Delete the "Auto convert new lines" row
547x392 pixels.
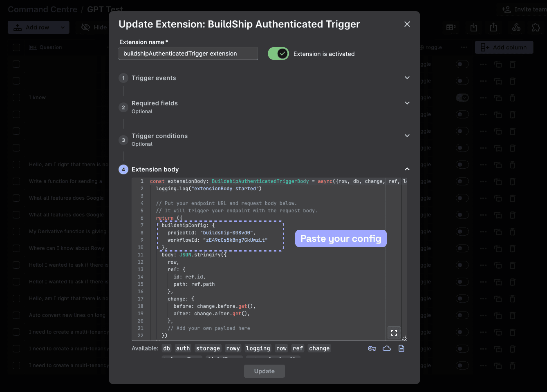(x=513, y=315)
